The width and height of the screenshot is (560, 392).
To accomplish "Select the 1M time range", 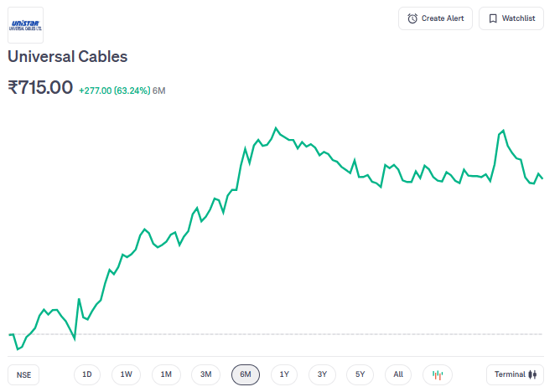I will (x=166, y=374).
